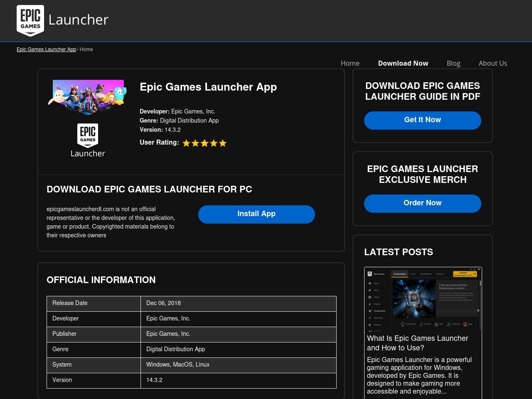
Task: Click the System row label
Action: (x=62, y=365)
